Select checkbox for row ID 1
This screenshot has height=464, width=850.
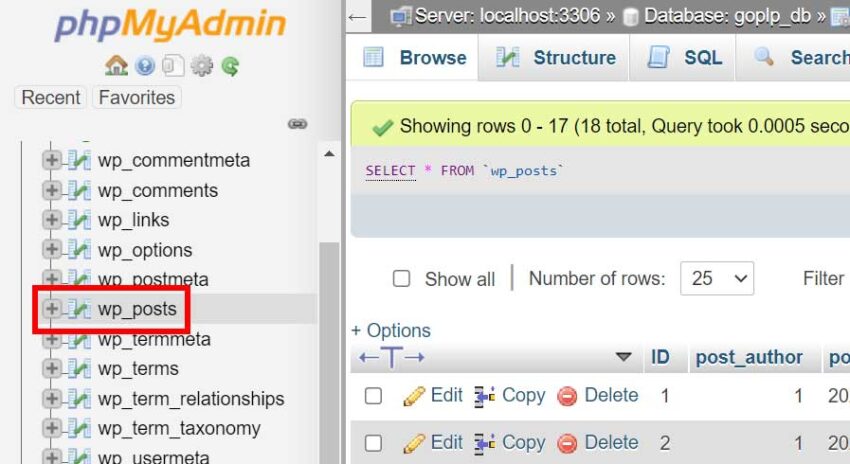(x=373, y=396)
